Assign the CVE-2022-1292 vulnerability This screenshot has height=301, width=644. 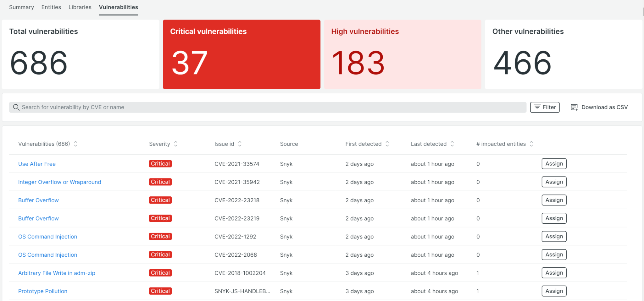(x=554, y=237)
